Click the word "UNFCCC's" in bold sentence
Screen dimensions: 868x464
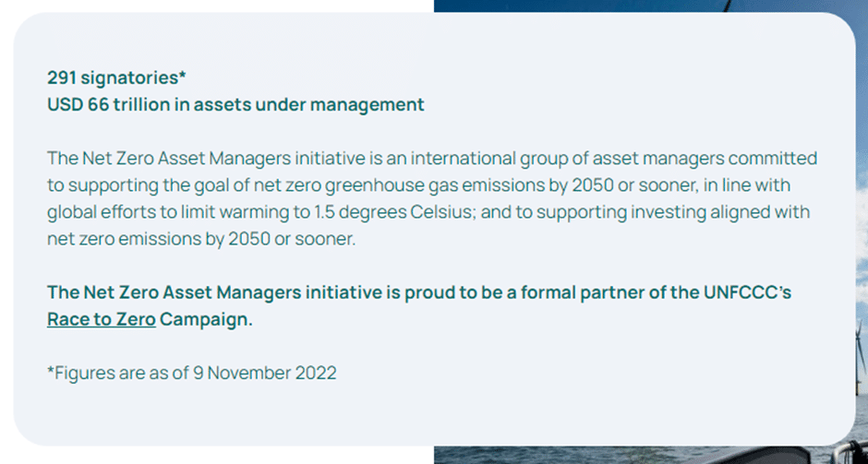pos(747,292)
